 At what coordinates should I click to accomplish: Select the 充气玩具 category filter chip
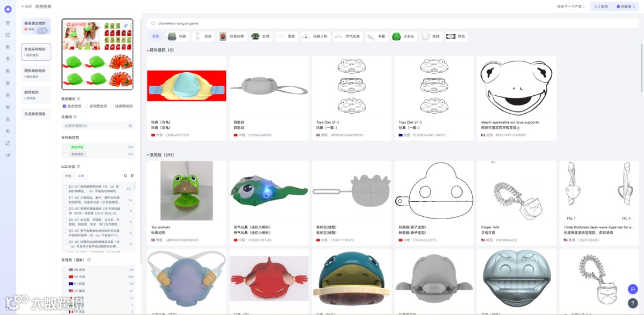point(348,36)
